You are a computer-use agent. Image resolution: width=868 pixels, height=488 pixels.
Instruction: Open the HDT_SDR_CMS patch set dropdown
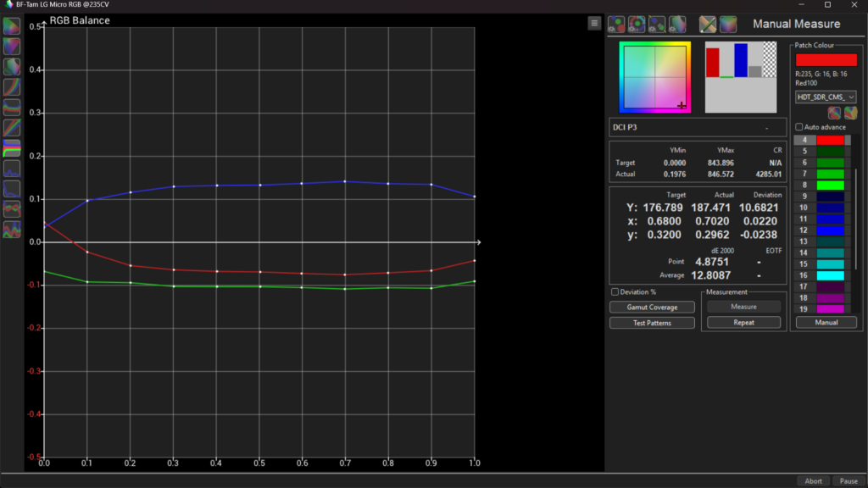(x=826, y=97)
